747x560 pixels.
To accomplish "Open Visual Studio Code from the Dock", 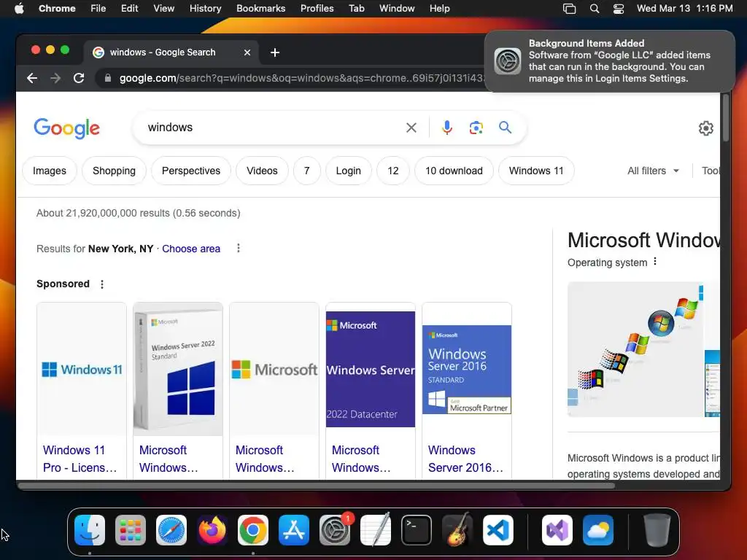I will pyautogui.click(x=498, y=530).
